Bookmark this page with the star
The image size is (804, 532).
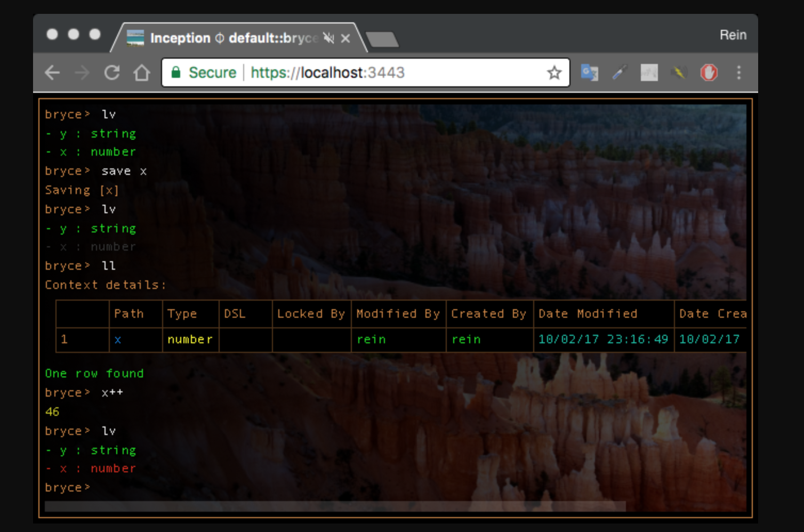(554, 72)
